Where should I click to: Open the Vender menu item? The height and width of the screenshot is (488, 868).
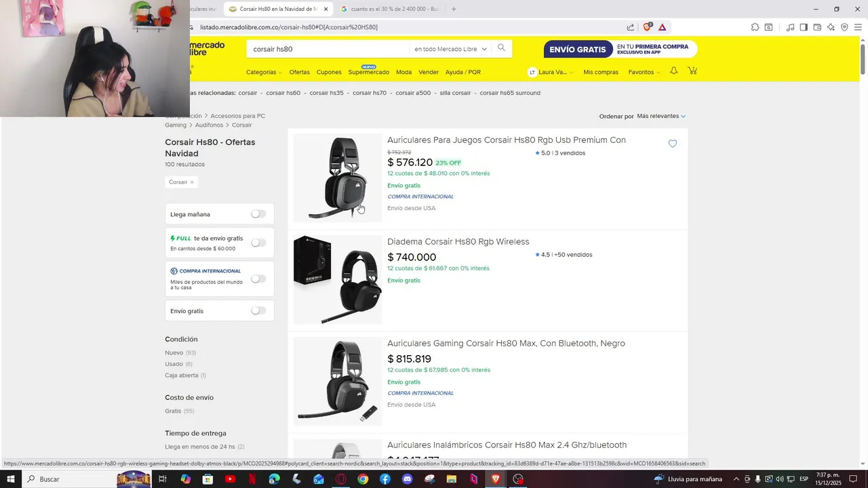429,72
